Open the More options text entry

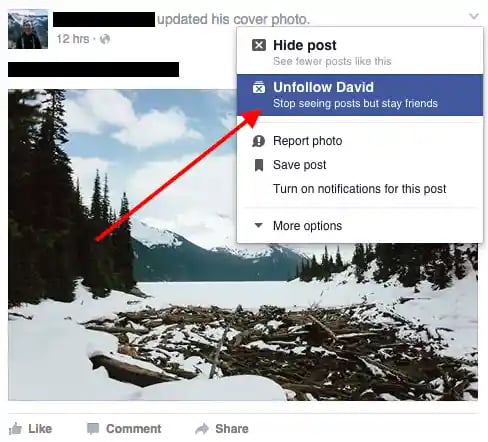click(307, 226)
